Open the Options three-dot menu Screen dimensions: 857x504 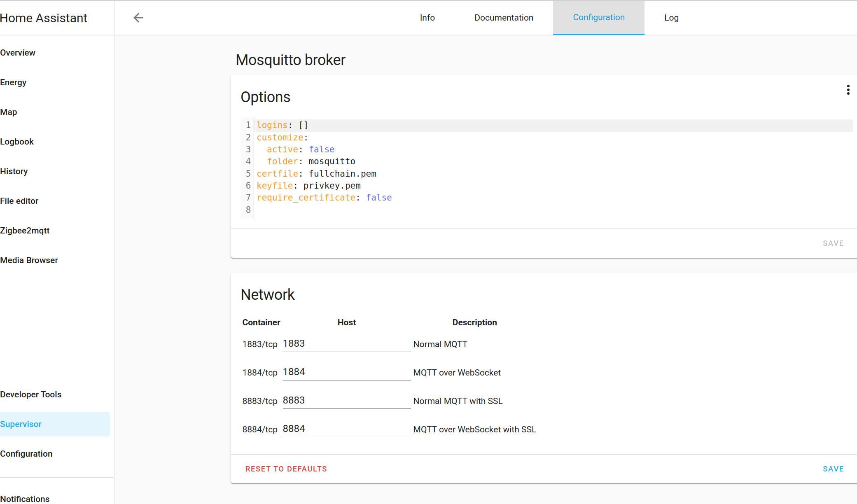point(848,90)
